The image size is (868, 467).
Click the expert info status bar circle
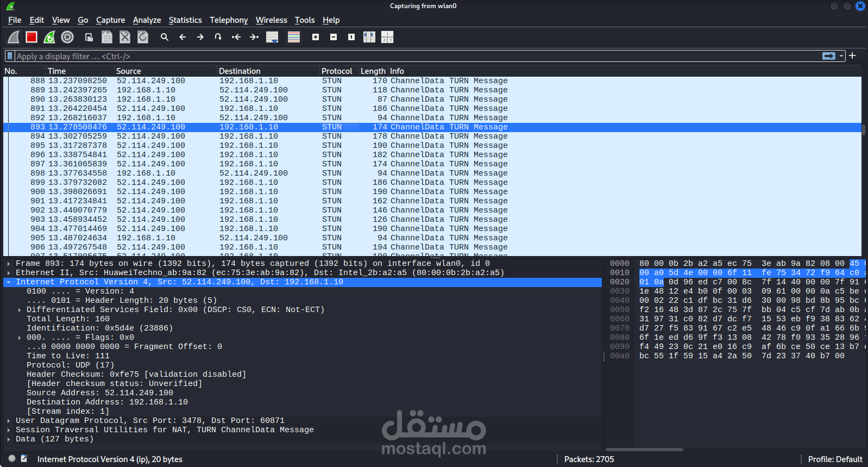coord(12,459)
